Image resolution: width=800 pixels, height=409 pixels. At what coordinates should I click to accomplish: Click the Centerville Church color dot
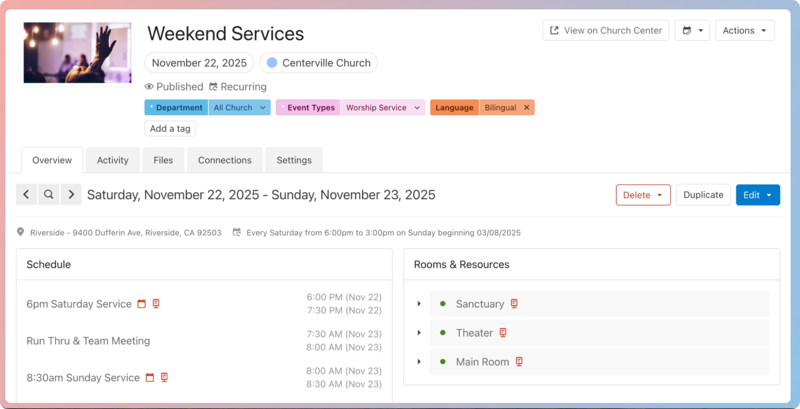click(271, 63)
